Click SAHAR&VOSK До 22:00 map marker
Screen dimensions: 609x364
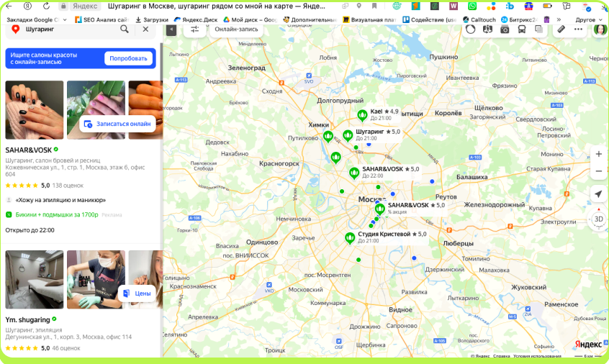(354, 173)
